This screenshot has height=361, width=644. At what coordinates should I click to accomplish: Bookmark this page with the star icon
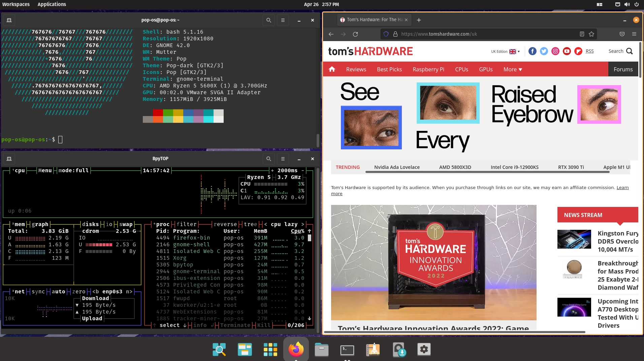click(x=591, y=34)
